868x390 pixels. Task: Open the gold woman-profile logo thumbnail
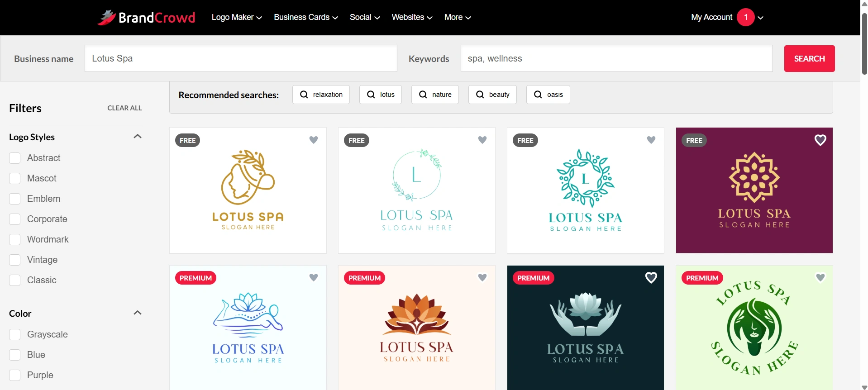pyautogui.click(x=248, y=190)
